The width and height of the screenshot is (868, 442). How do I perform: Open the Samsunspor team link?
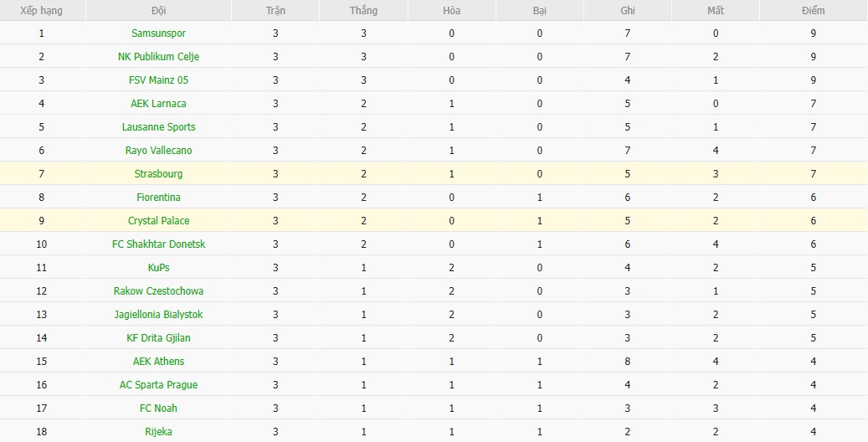click(158, 33)
